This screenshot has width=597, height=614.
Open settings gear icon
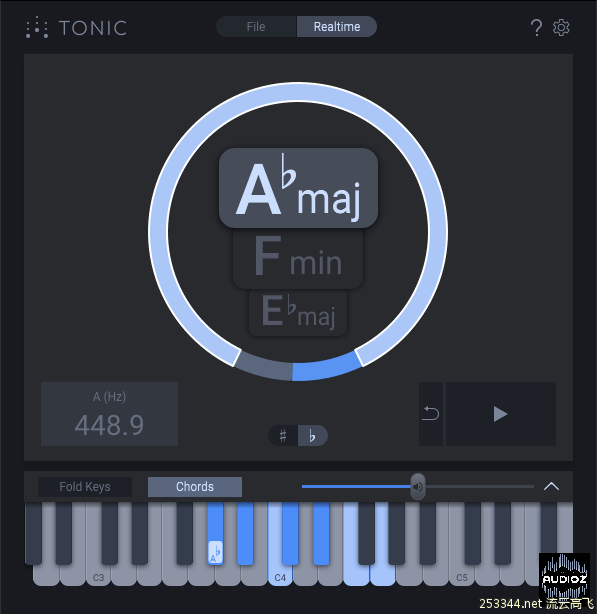pos(561,28)
